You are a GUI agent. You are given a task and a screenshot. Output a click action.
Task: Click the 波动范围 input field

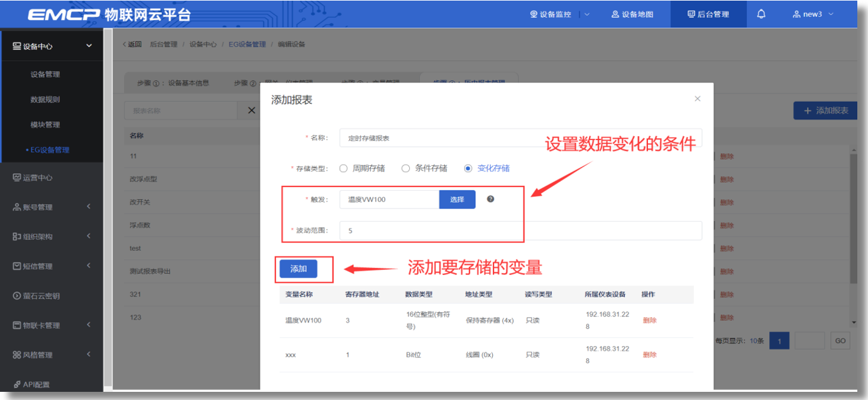520,230
